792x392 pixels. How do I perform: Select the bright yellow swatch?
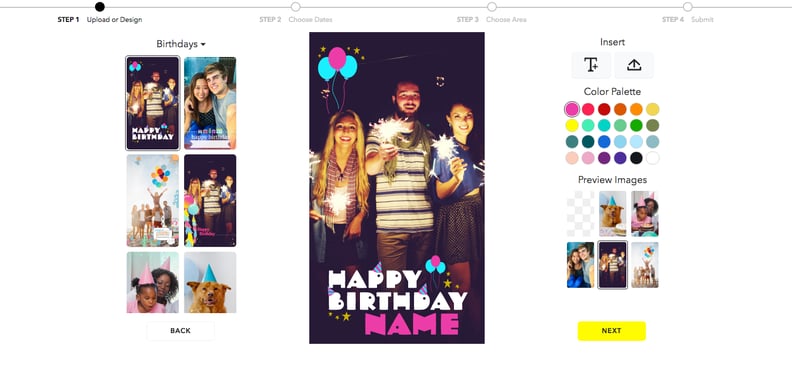[572, 125]
